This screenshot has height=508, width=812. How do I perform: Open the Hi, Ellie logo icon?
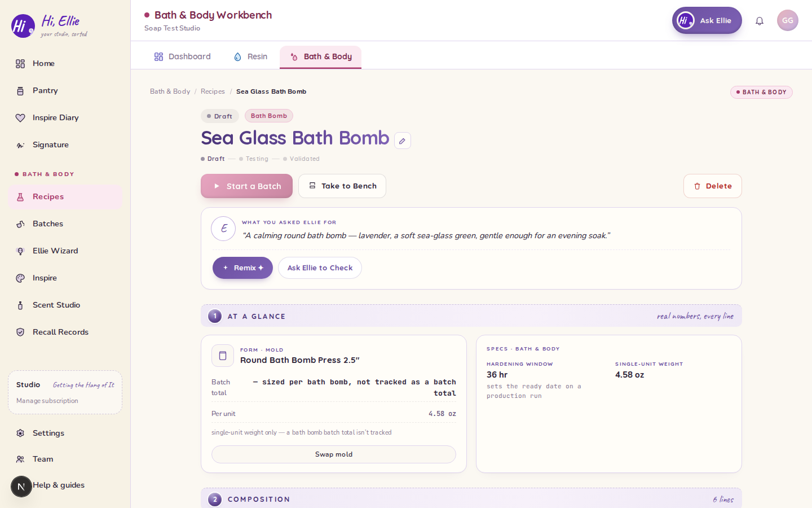click(23, 26)
